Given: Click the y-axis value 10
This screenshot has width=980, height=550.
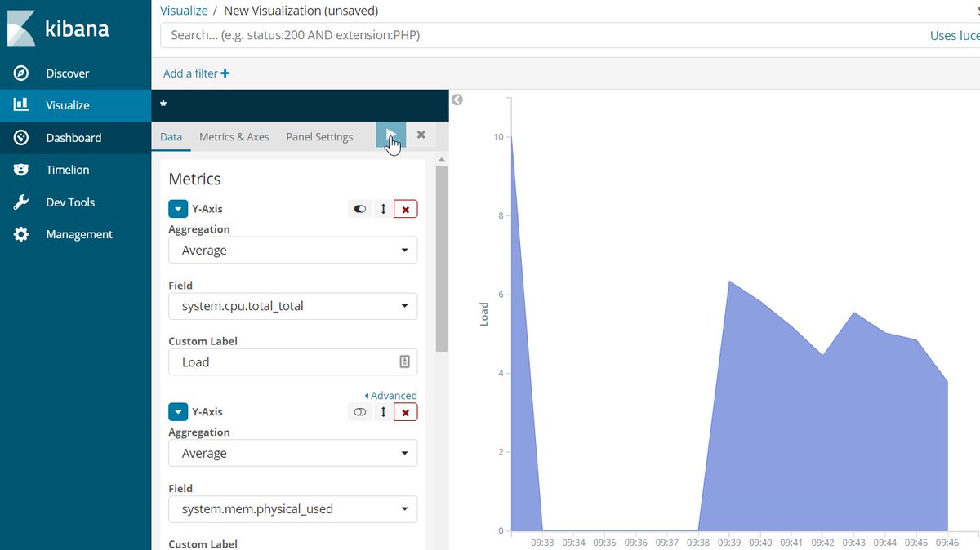Looking at the screenshot, I should [x=498, y=137].
